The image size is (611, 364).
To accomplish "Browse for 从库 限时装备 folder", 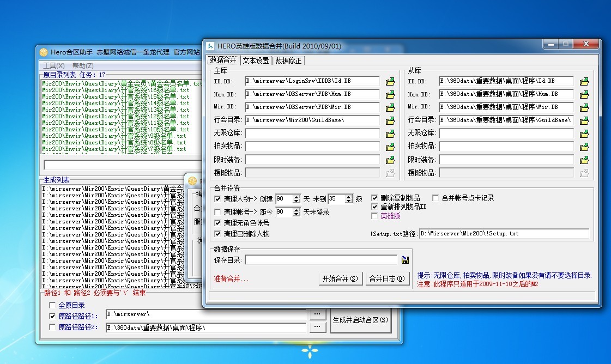I will pyautogui.click(x=584, y=160).
